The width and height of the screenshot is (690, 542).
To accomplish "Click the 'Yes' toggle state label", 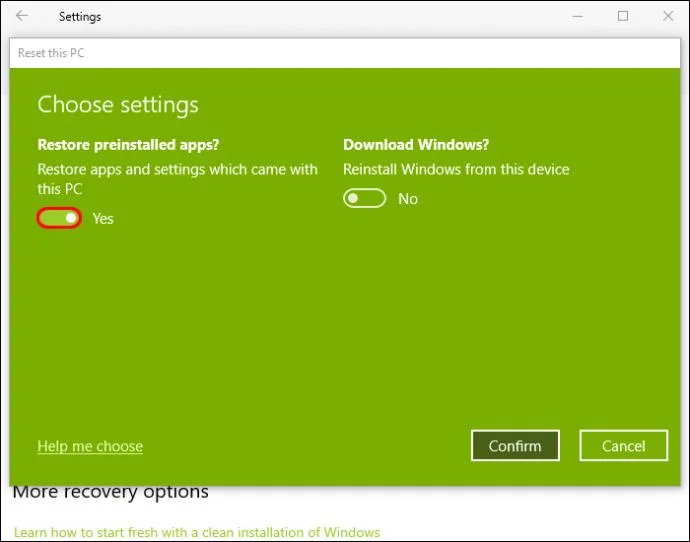I will pyautogui.click(x=103, y=219).
